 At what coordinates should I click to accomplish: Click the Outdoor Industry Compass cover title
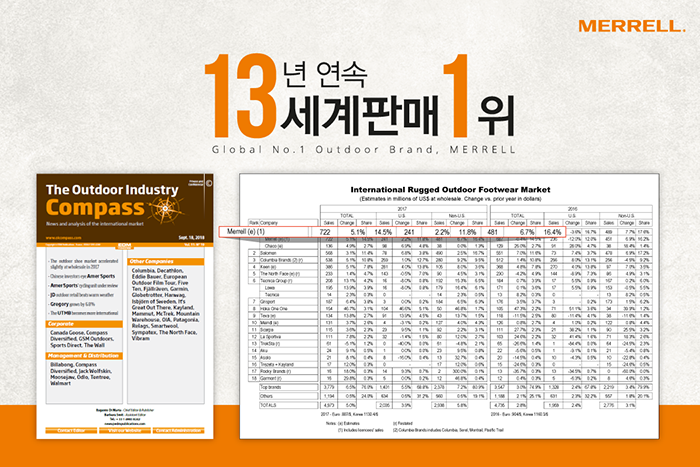click(112, 201)
